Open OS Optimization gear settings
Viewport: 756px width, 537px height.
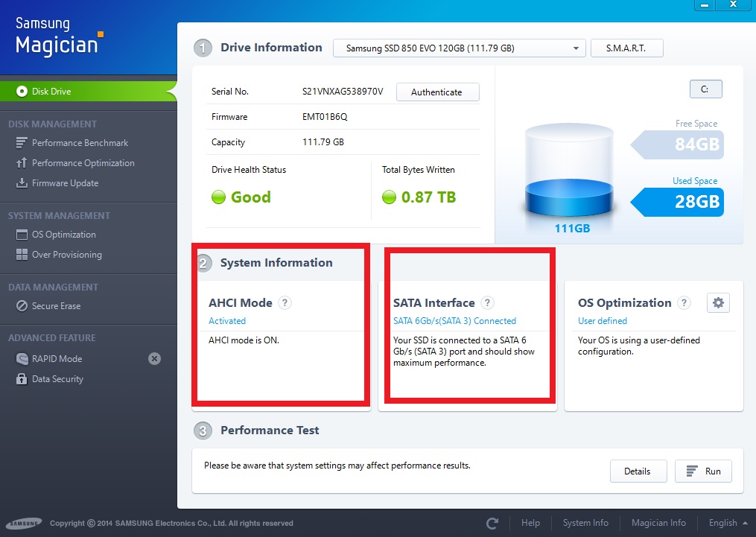coord(718,303)
